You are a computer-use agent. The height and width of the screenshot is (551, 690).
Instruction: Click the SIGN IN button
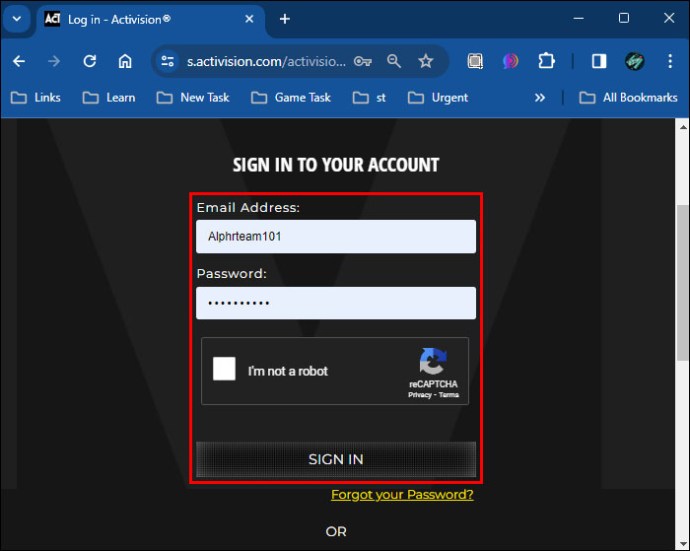pyautogui.click(x=336, y=459)
